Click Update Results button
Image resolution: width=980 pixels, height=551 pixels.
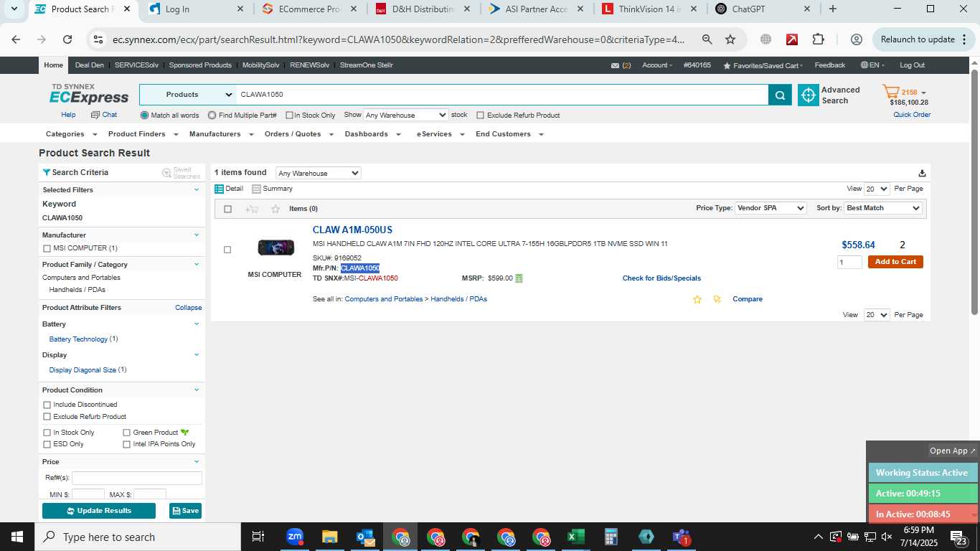pos(99,511)
